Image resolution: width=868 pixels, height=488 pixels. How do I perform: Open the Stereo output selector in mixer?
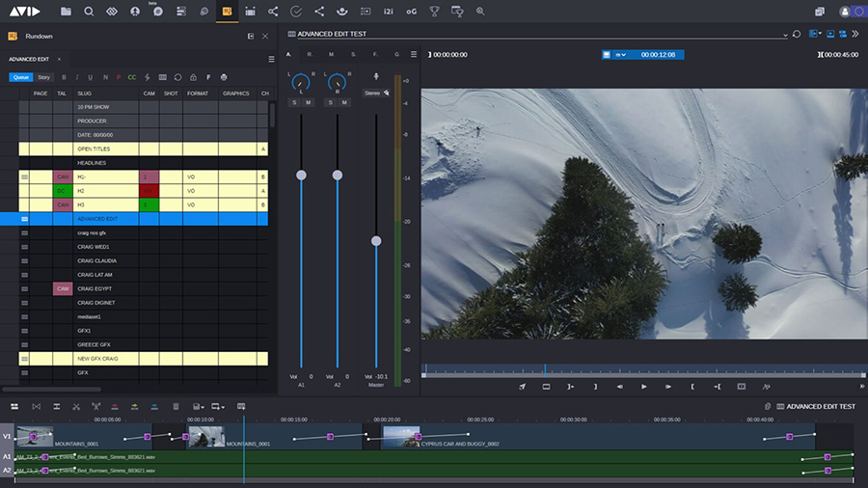click(x=376, y=93)
